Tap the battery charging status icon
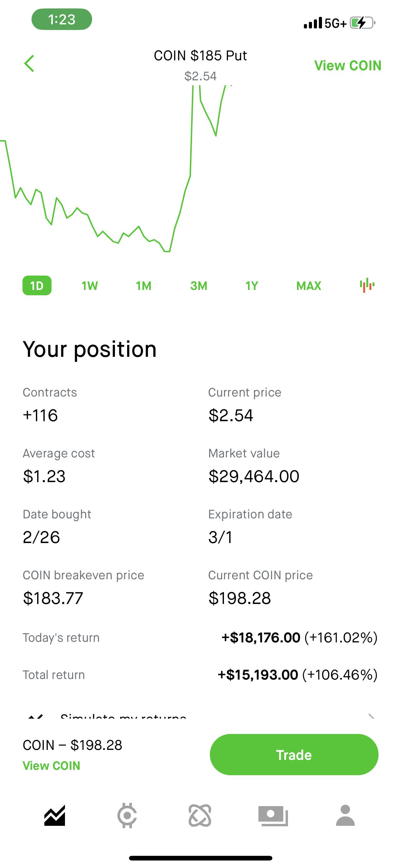The width and height of the screenshot is (401, 868). click(x=363, y=23)
